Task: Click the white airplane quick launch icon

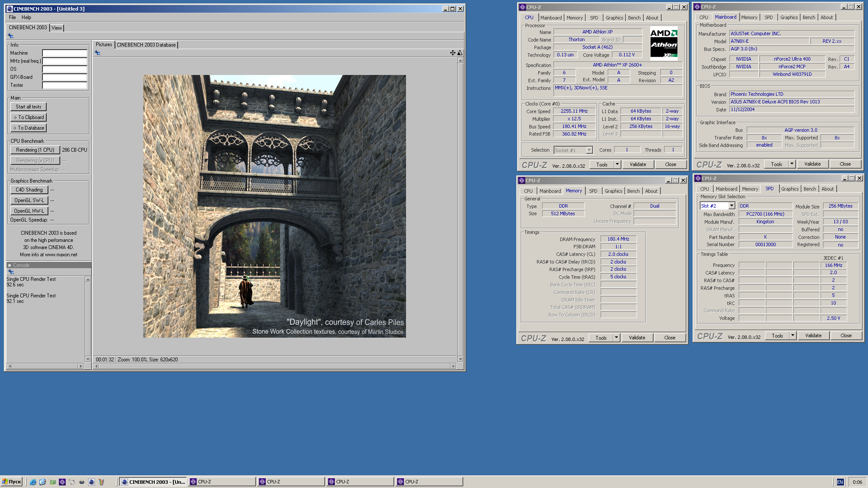Action: point(72,482)
